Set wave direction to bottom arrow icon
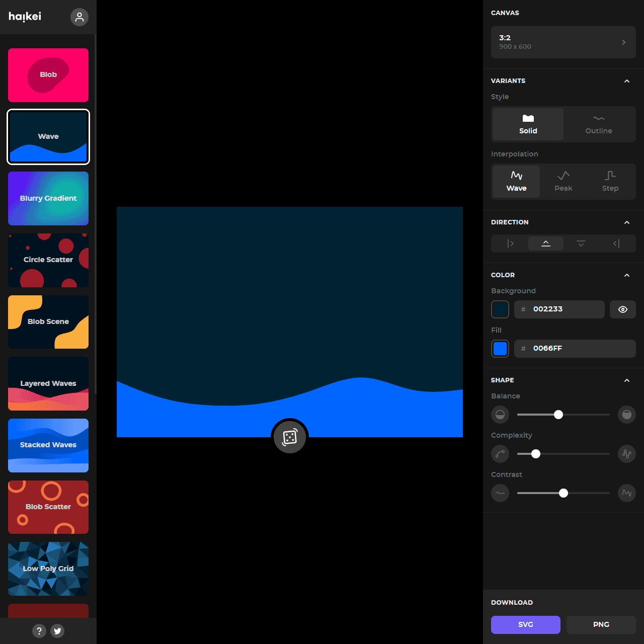 click(581, 244)
